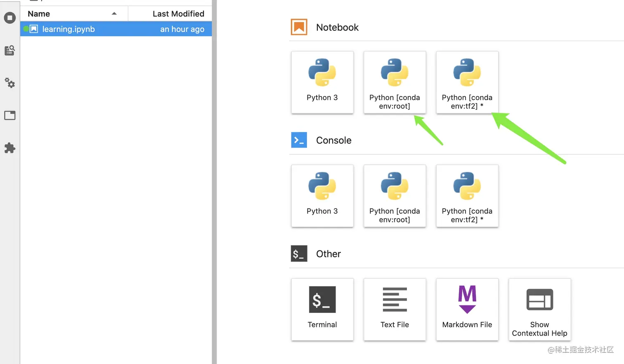Launch Python [conda env:tf2] console

(x=467, y=196)
